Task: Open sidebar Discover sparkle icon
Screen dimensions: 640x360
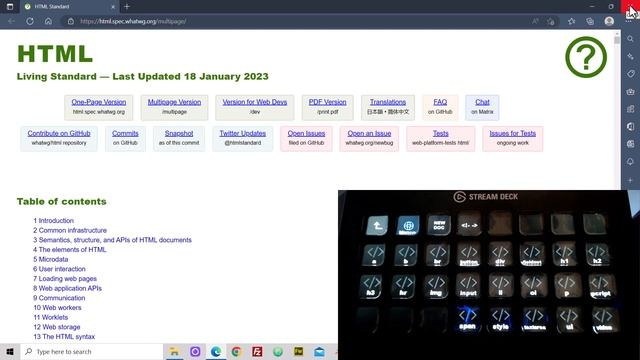Action: click(x=631, y=56)
